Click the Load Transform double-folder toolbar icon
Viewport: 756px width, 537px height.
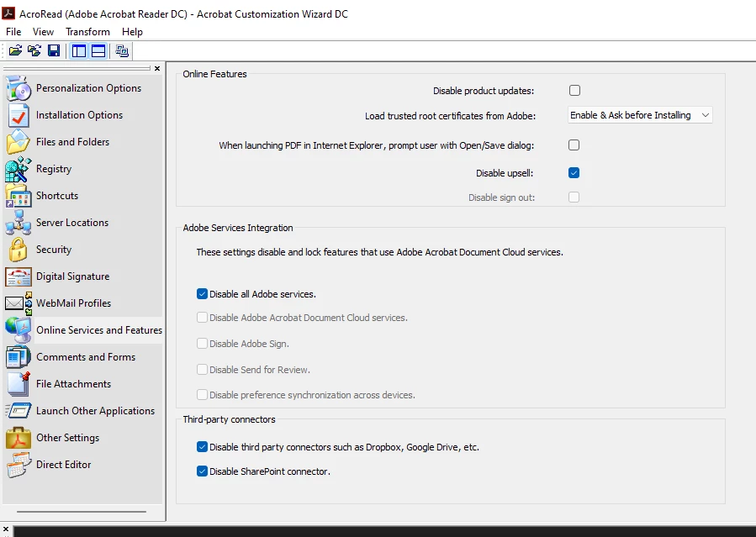point(34,50)
